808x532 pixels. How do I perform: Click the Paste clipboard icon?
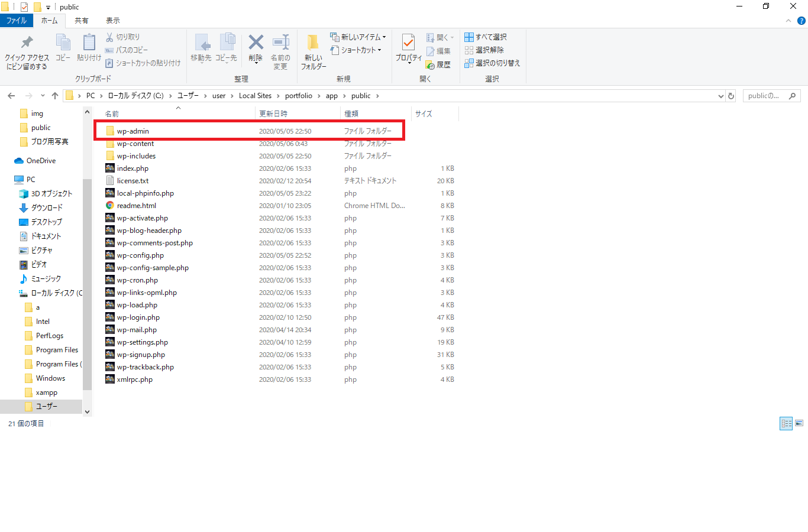point(89,43)
